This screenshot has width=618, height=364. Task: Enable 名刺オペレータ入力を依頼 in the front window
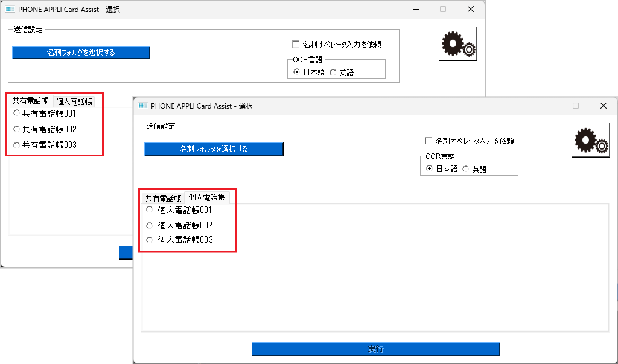click(x=428, y=141)
